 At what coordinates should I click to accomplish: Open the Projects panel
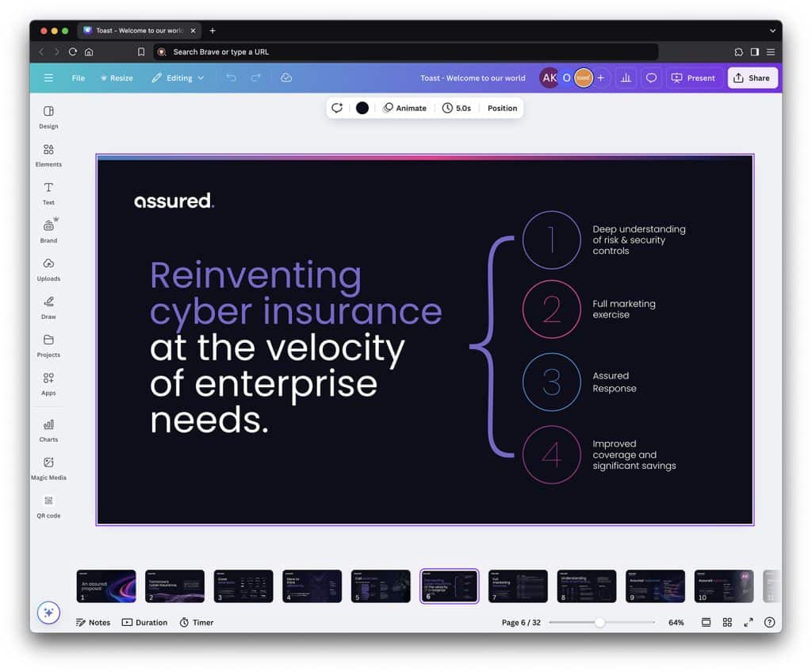pyautogui.click(x=48, y=346)
